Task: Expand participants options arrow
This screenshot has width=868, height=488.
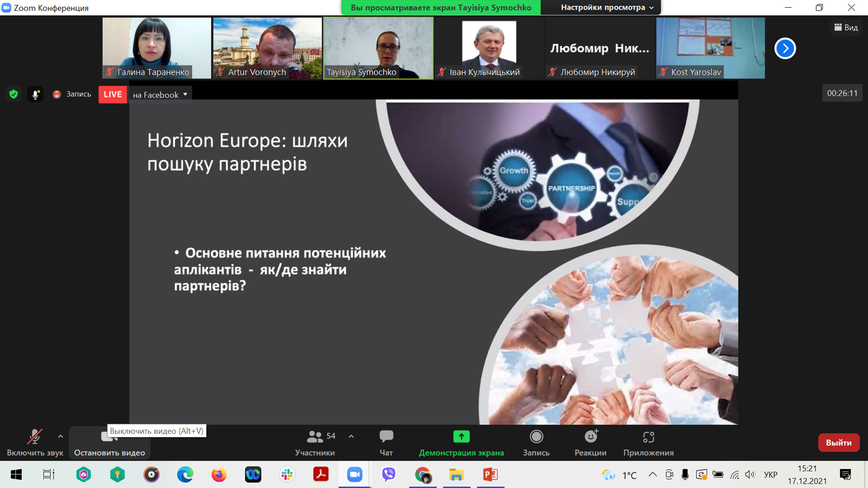Action: 351,436
